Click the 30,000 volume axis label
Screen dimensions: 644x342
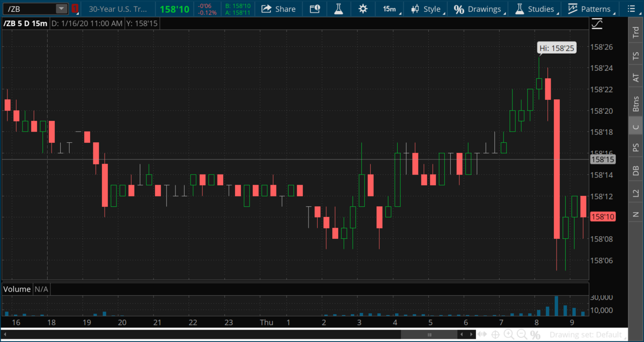point(602,297)
